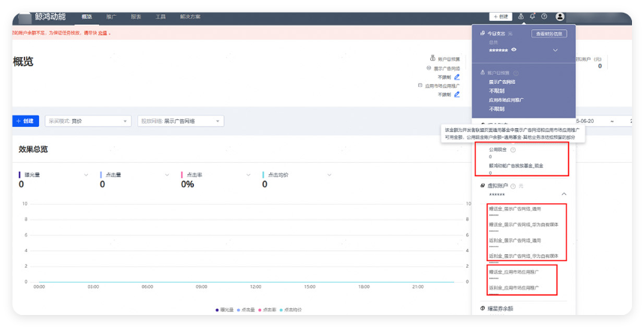Expand the 今日支出 section chevron
644x327 pixels.
(555, 50)
